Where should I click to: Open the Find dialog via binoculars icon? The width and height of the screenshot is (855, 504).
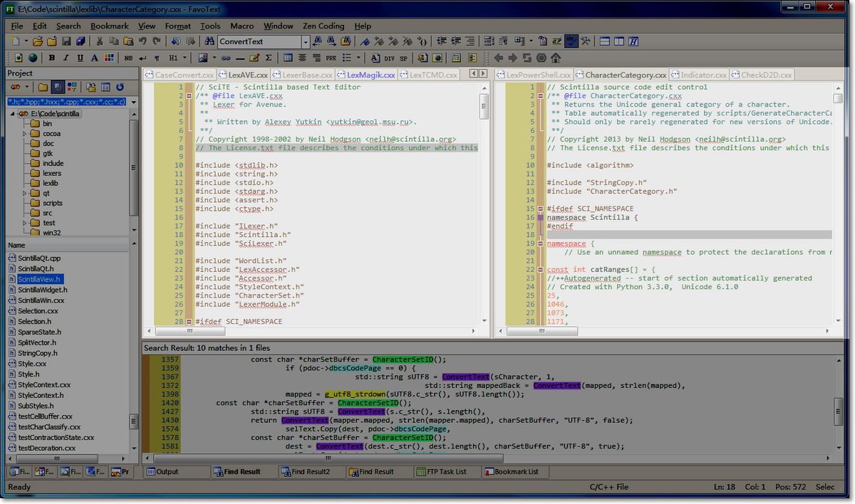208,41
